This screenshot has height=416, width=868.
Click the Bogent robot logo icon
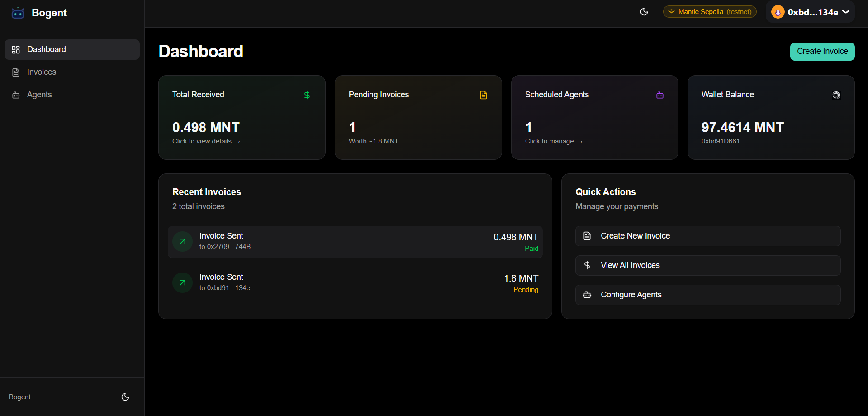point(18,13)
